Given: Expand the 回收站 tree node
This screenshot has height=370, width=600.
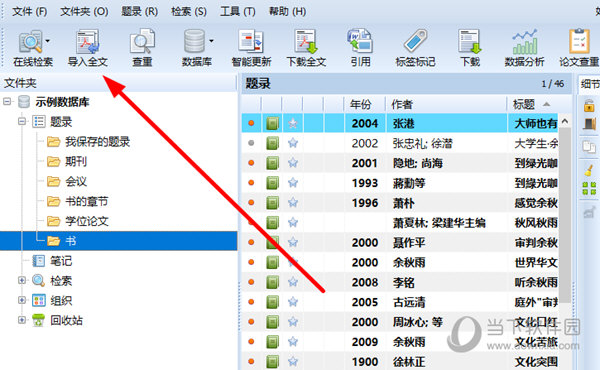Looking at the screenshot, I should 22,320.
